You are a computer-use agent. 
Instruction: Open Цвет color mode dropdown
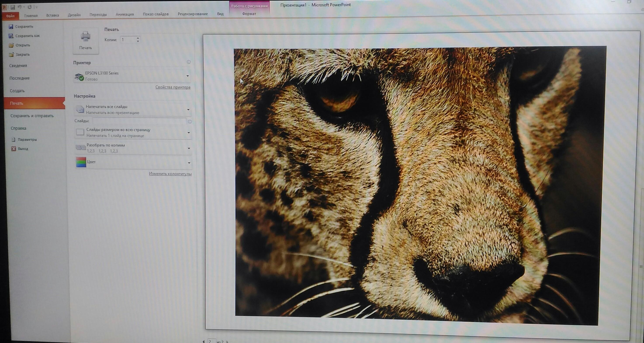[x=189, y=163]
